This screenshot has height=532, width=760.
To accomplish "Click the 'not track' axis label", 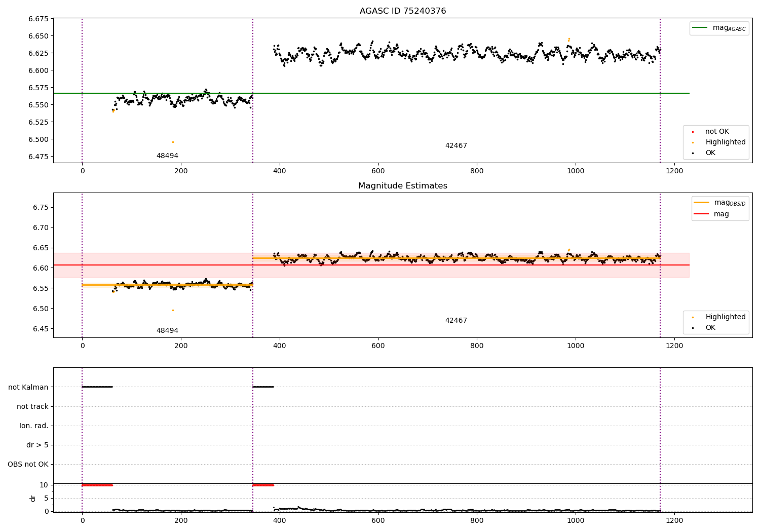I will (x=32, y=406).
